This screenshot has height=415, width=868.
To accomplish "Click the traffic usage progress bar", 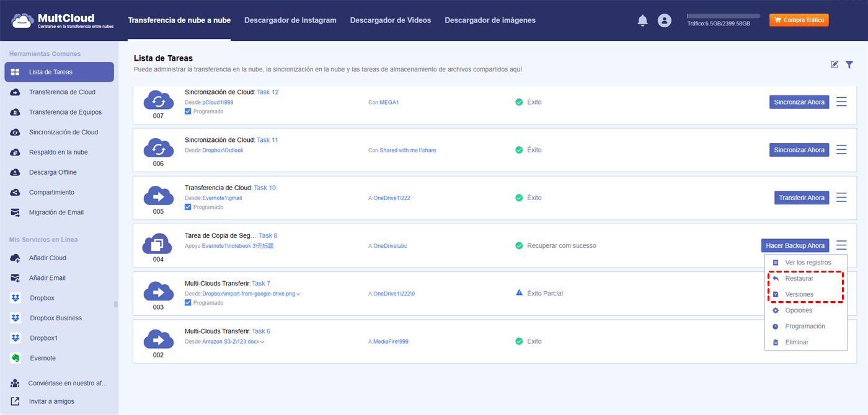I will (724, 15).
